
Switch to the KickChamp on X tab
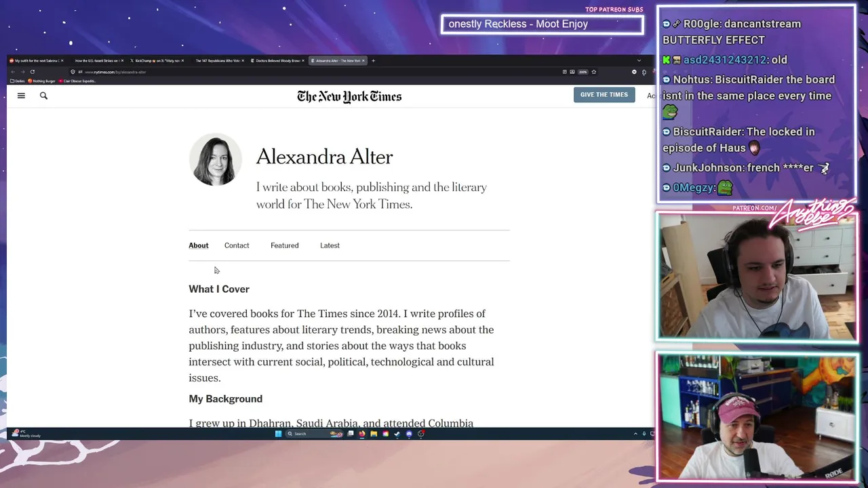pyautogui.click(x=157, y=60)
